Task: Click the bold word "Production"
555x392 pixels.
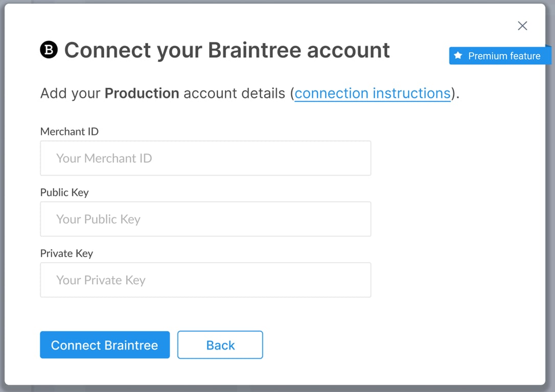Action: click(x=142, y=93)
